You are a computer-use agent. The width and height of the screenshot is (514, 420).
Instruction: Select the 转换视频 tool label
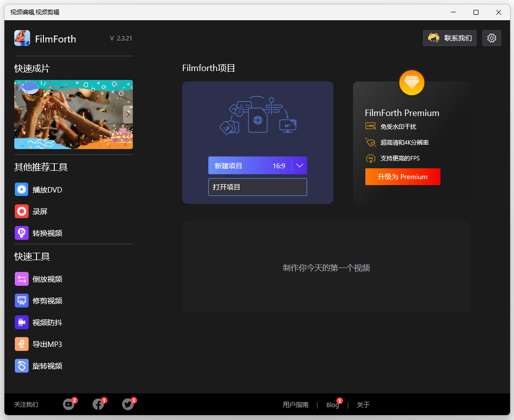tap(47, 233)
